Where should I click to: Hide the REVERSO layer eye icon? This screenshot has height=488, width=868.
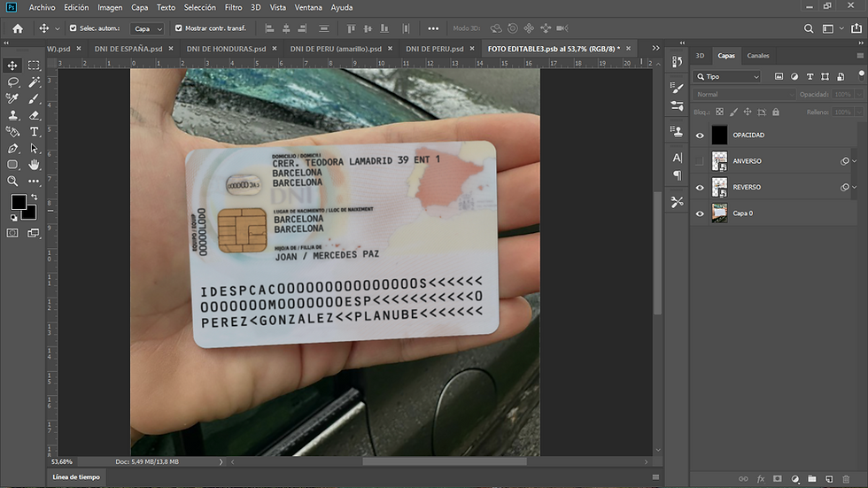(x=700, y=187)
